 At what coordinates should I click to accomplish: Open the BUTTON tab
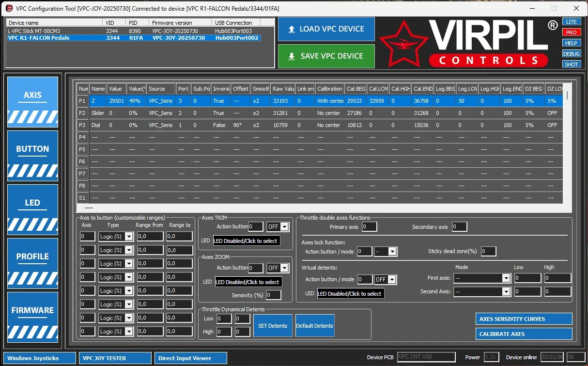tap(33, 156)
